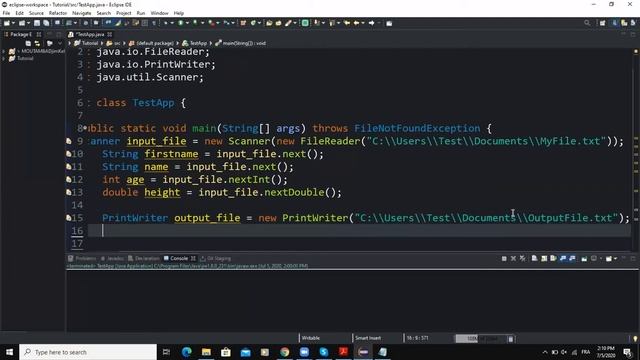The height and width of the screenshot is (360, 640).
Task: Click Remove All Terminated double-X icon
Action: click(x=523, y=258)
